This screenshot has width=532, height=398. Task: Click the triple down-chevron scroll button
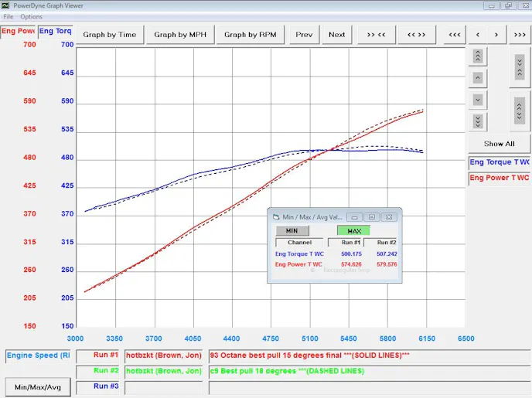478,121
